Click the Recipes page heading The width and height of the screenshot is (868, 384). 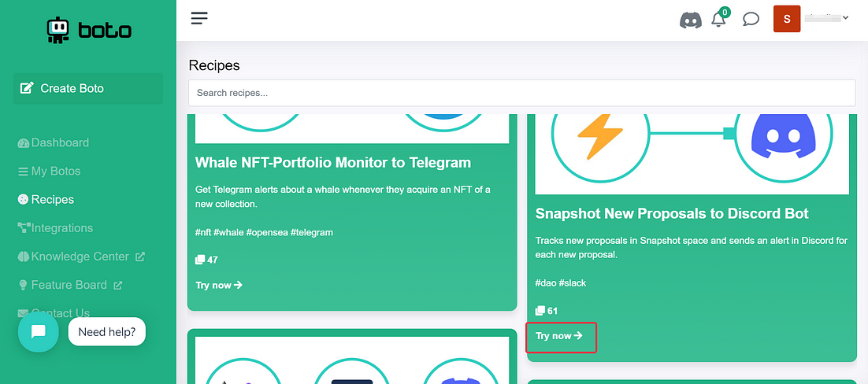pyautogui.click(x=214, y=65)
